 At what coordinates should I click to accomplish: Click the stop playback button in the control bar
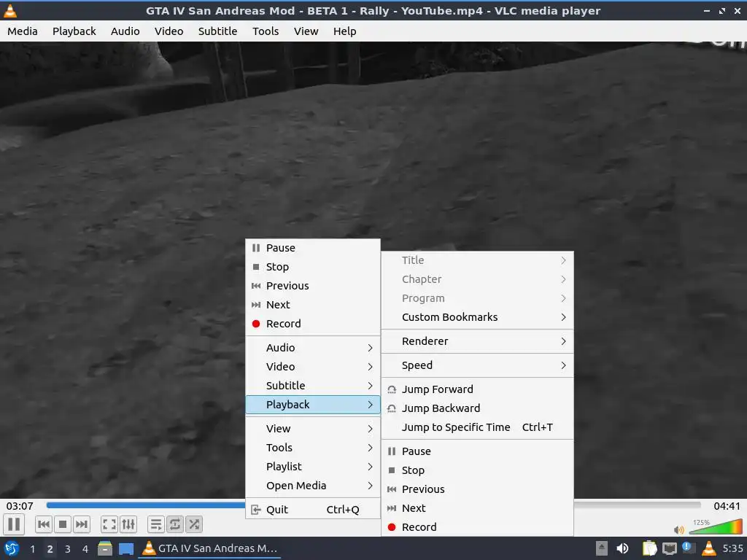pyautogui.click(x=63, y=524)
